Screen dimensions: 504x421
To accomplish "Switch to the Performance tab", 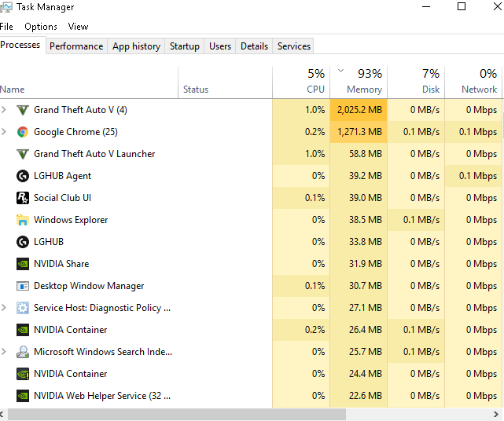I will (76, 46).
